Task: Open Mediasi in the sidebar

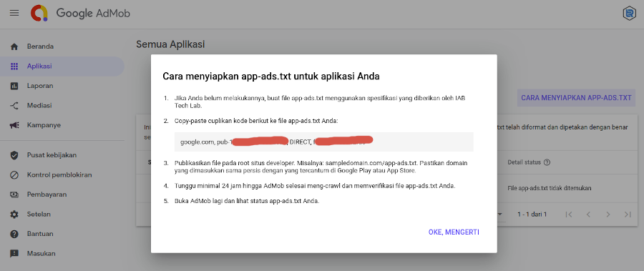Action: tap(62, 106)
